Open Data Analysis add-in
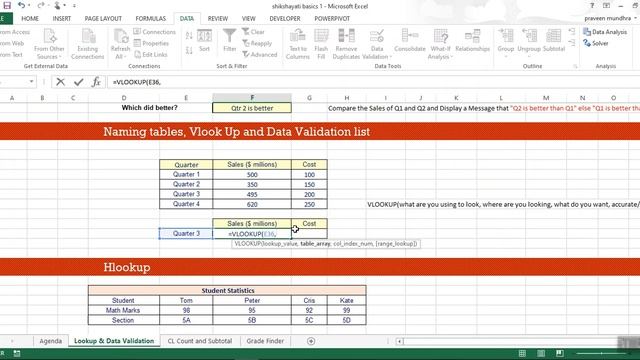The image size is (640, 360). point(605,32)
